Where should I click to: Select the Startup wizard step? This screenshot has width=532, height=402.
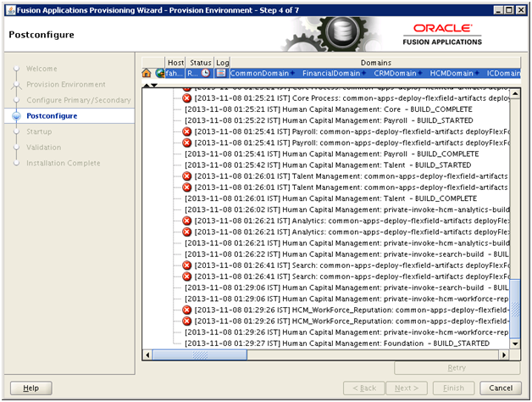point(39,131)
